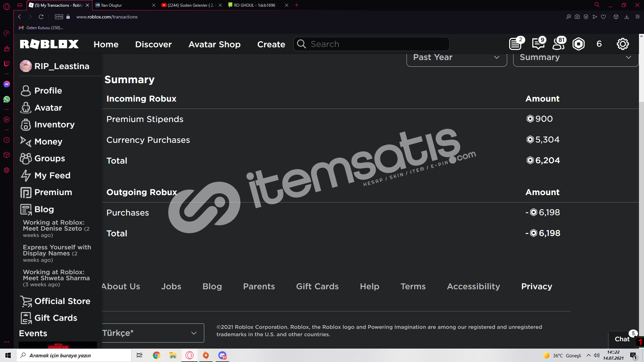Open the Chat panel button
Viewport: 644px width, 362px height.
coord(622,339)
